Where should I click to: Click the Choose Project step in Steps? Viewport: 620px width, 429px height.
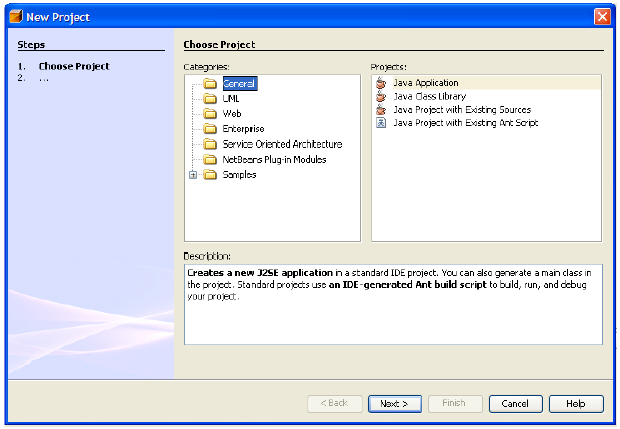pos(74,66)
